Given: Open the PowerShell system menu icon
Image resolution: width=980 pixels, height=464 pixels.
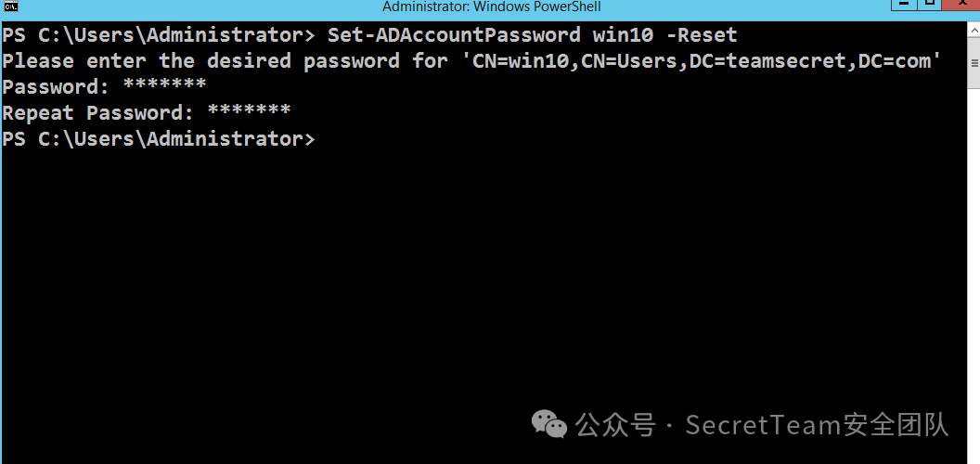Looking at the screenshot, I should (x=10, y=6).
